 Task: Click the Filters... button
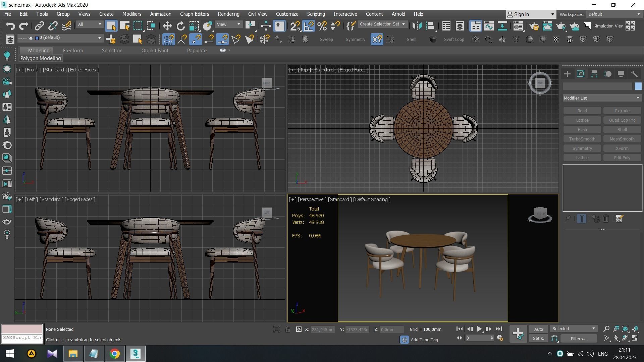pos(579,339)
